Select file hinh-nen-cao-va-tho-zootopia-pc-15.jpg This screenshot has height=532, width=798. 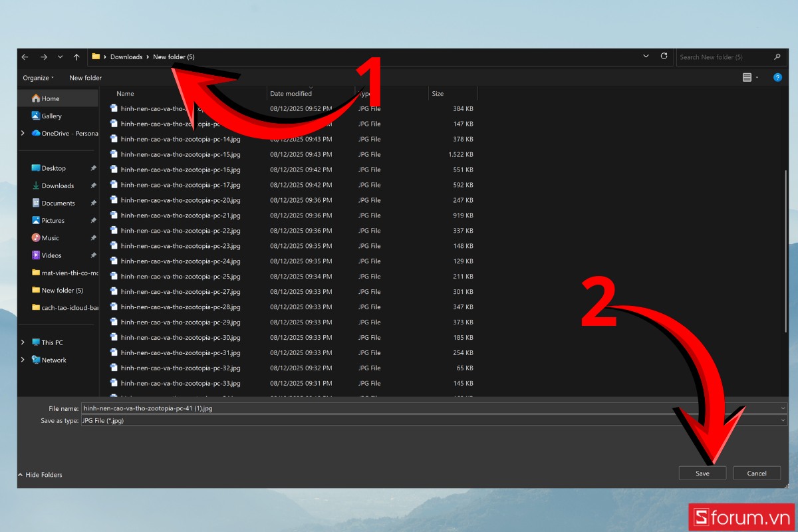(180, 154)
